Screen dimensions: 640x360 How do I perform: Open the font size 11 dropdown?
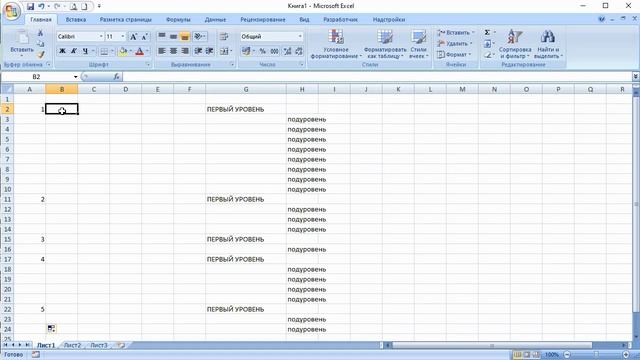(122, 37)
